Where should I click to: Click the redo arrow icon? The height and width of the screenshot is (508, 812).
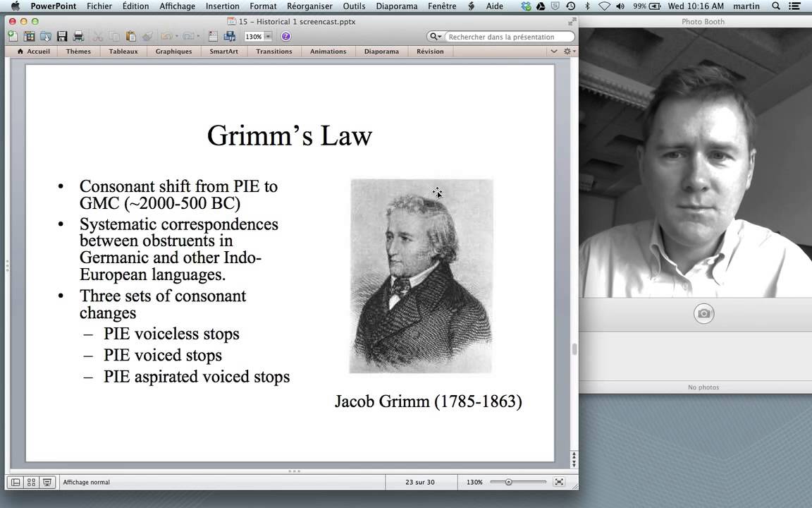[188, 36]
